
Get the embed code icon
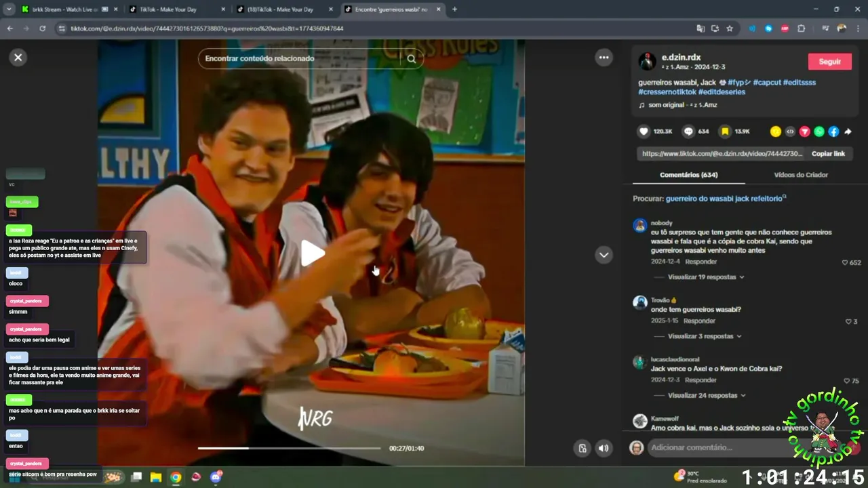[790, 131]
